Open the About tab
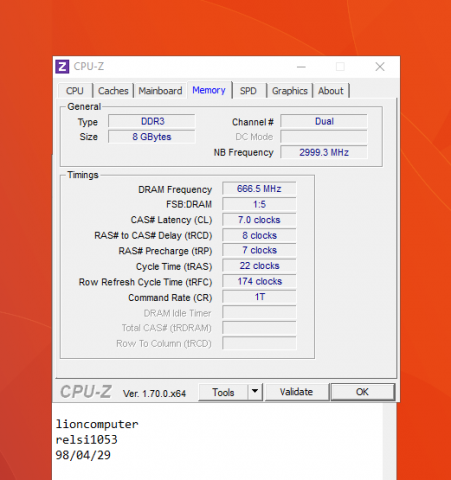 click(331, 91)
